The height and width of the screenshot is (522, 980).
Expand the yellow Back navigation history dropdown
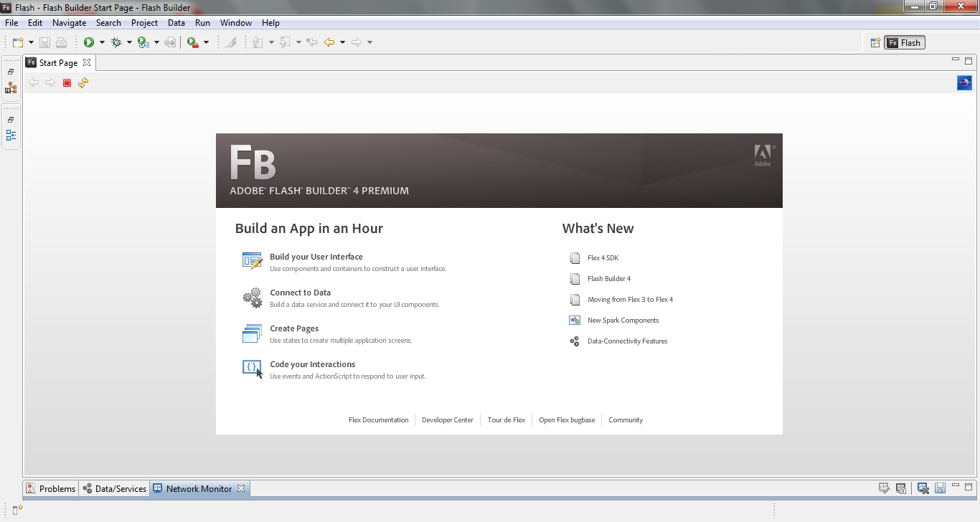(342, 42)
